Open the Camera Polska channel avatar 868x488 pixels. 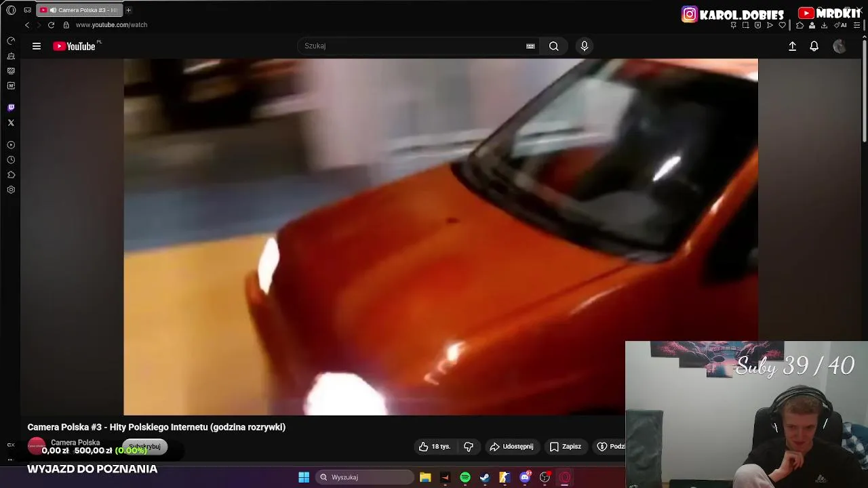[37, 446]
